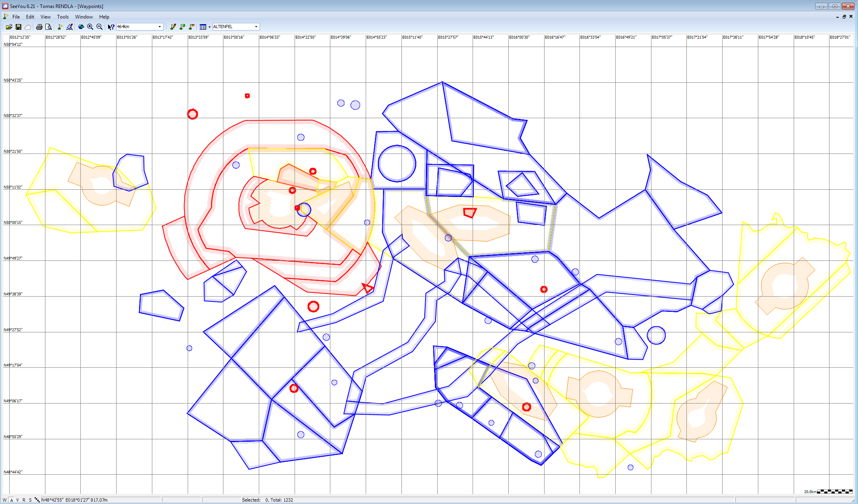The height and width of the screenshot is (504, 858).
Task: Click the Print icon in toolbar
Action: [x=39, y=27]
